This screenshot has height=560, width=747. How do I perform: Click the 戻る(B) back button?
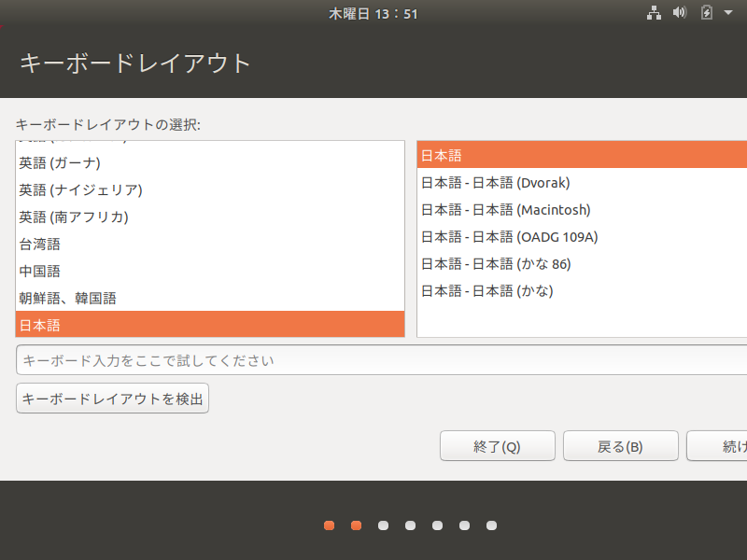click(621, 446)
